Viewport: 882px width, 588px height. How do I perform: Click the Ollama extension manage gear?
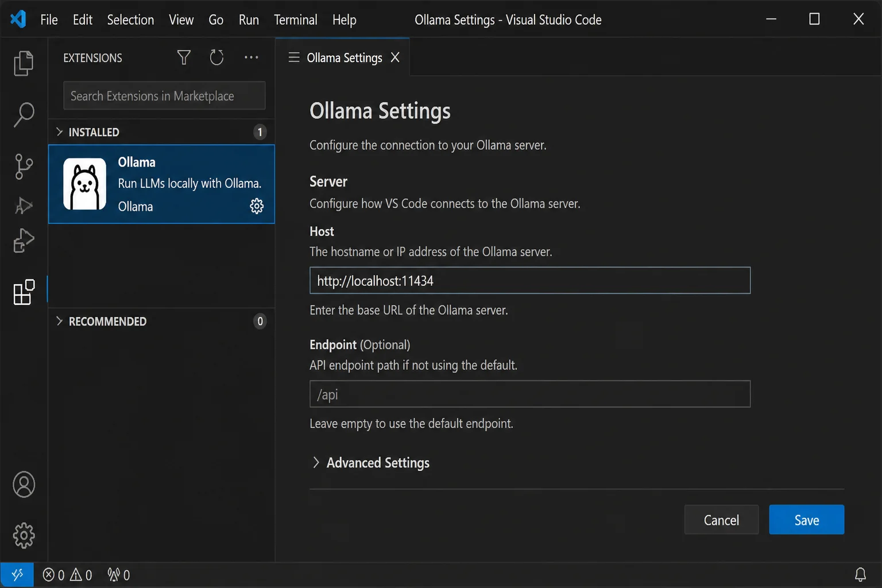257,206
